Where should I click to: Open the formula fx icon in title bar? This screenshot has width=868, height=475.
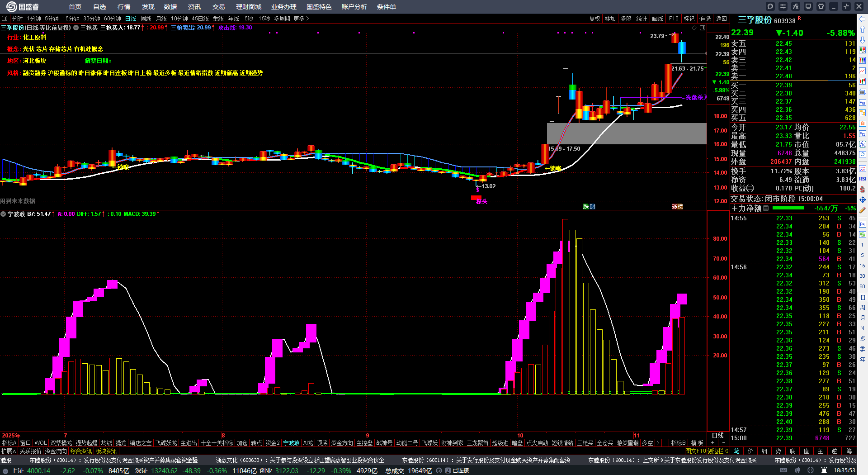coord(796,6)
